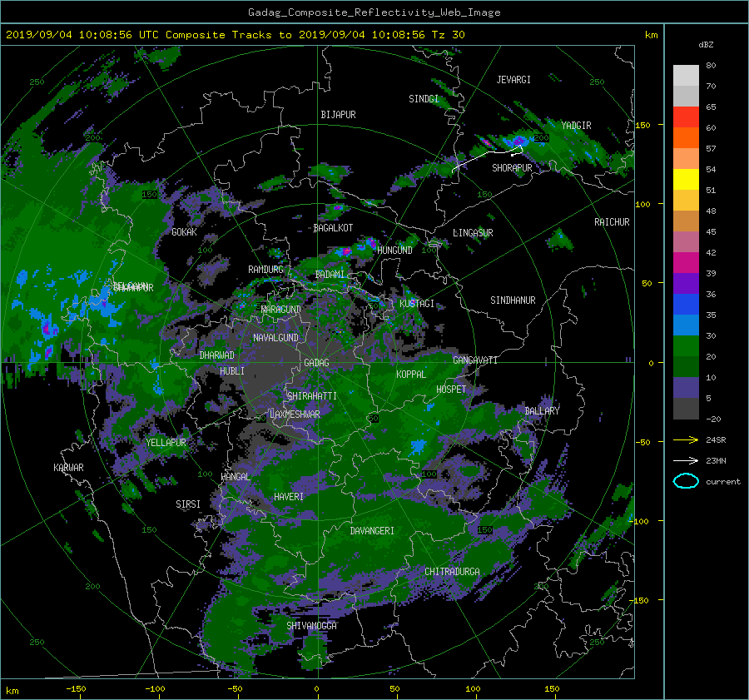Click the NAVALGUND city label
The width and height of the screenshot is (749, 700).
275,338
